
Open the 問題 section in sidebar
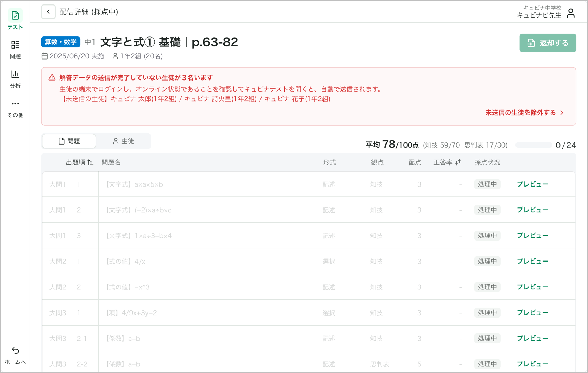[x=15, y=50]
